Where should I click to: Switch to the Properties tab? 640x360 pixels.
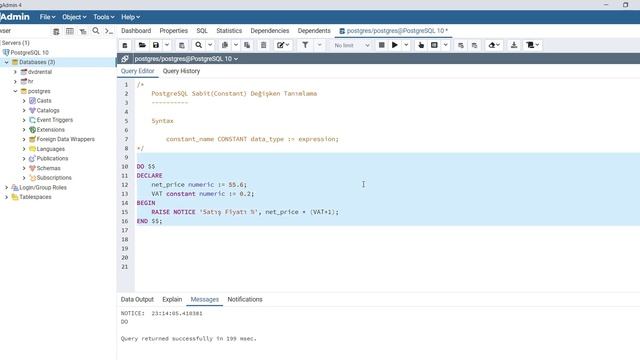tap(173, 31)
